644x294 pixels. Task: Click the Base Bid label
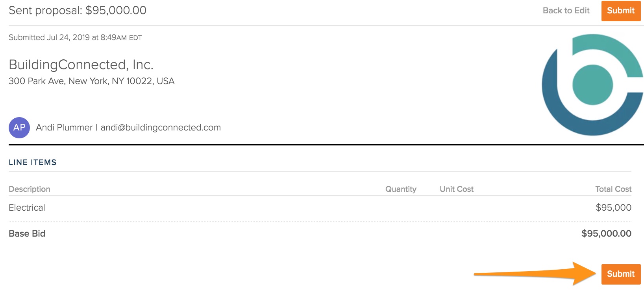click(x=27, y=233)
